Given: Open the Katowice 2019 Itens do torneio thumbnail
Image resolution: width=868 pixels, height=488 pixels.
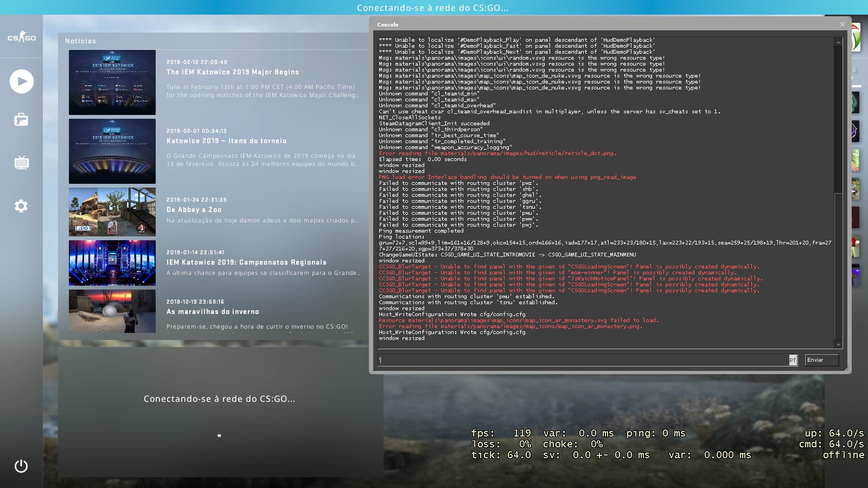Looking at the screenshot, I should [112, 151].
